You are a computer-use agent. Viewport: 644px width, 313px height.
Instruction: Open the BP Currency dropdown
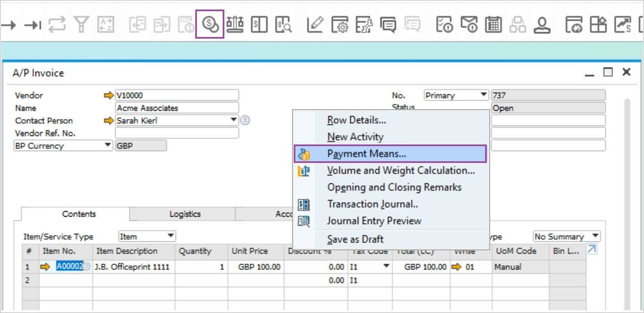[108, 146]
